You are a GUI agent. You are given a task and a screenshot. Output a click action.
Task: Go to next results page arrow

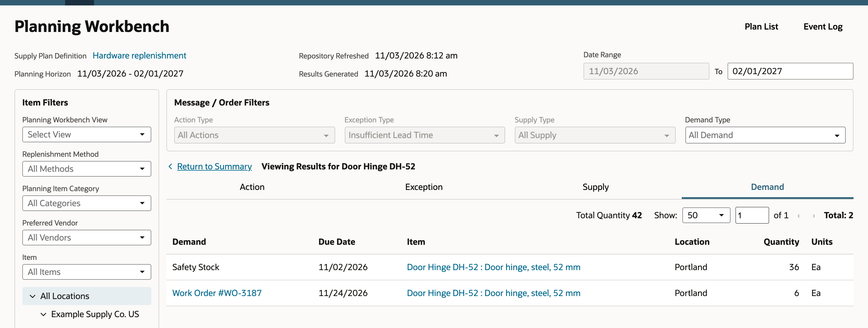pyautogui.click(x=814, y=216)
